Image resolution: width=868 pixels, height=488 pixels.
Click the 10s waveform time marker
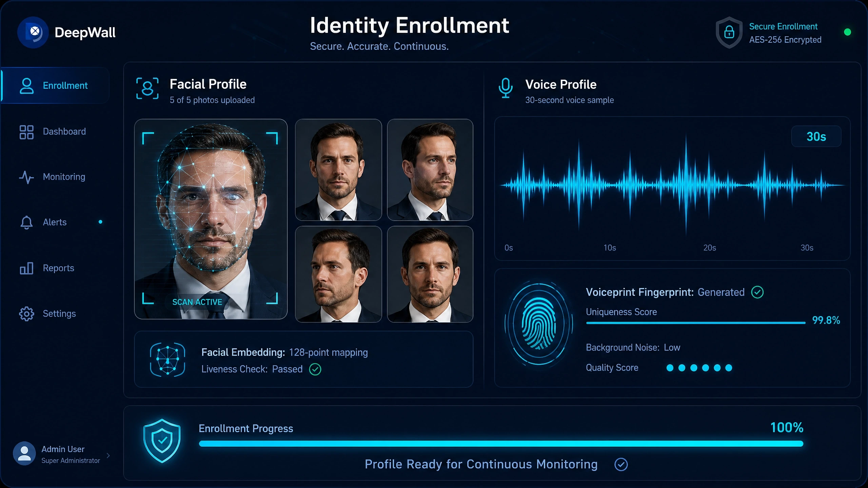click(610, 248)
